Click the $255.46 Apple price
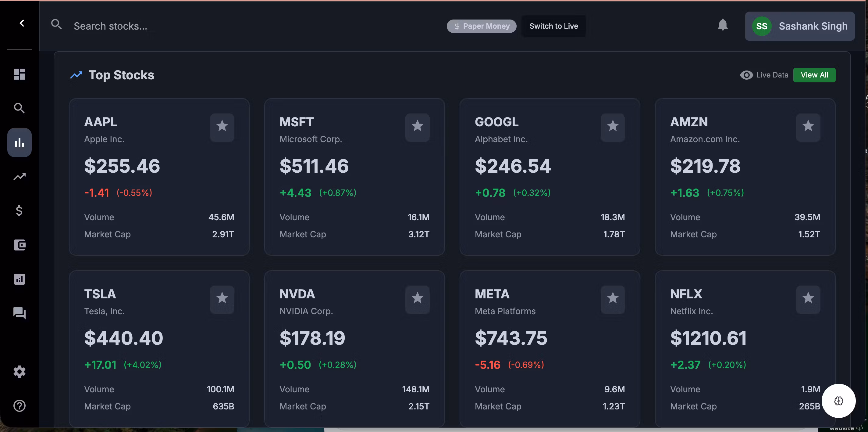Screen dimensions: 868x432 click(122, 166)
